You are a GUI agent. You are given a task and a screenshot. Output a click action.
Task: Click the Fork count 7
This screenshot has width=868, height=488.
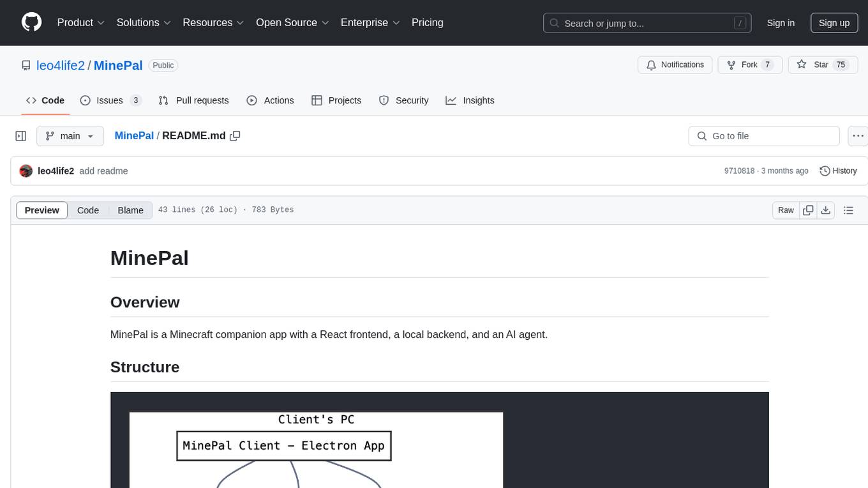[x=768, y=65]
